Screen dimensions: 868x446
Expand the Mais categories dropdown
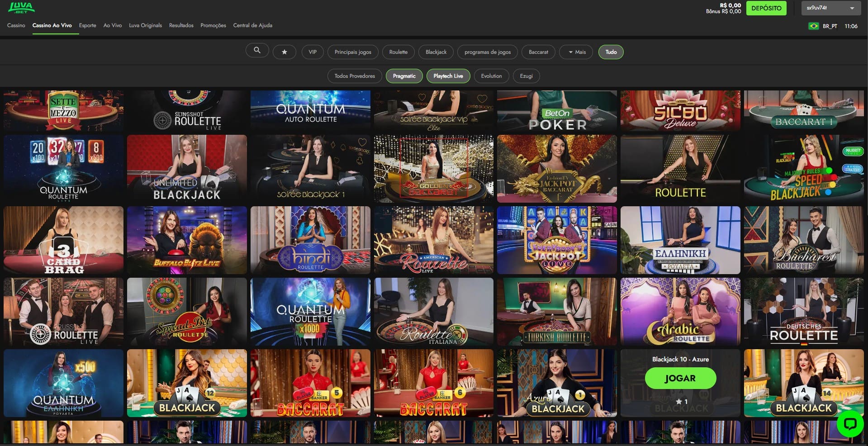coord(577,52)
